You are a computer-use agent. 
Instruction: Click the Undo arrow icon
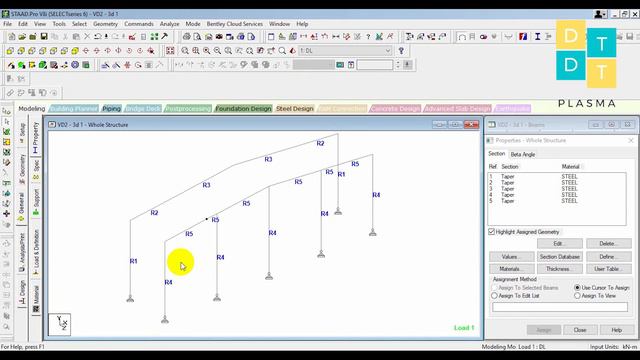98,37
